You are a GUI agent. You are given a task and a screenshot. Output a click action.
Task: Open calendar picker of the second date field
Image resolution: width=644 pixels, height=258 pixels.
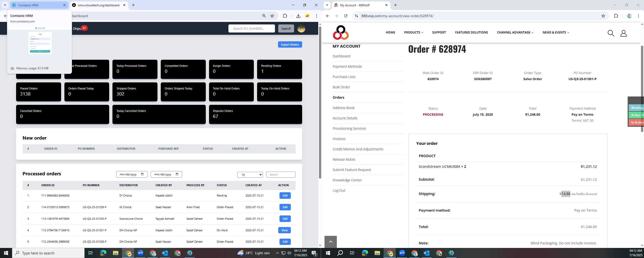coord(177,174)
